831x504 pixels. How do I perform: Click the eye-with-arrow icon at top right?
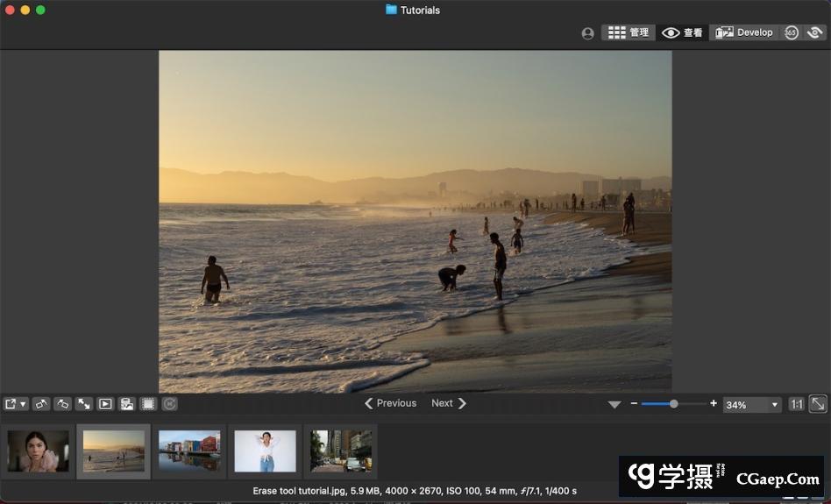point(815,32)
